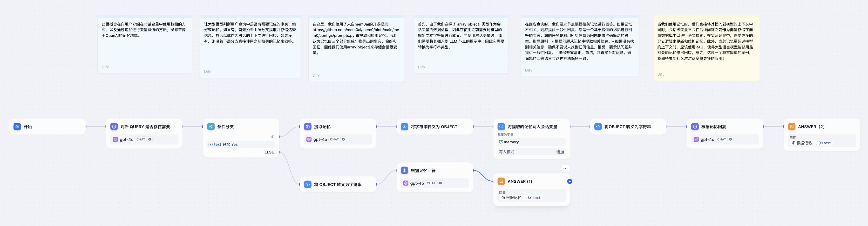
Task: Click the LLM icon on 根据记忆回答 node
Action: click(404, 170)
